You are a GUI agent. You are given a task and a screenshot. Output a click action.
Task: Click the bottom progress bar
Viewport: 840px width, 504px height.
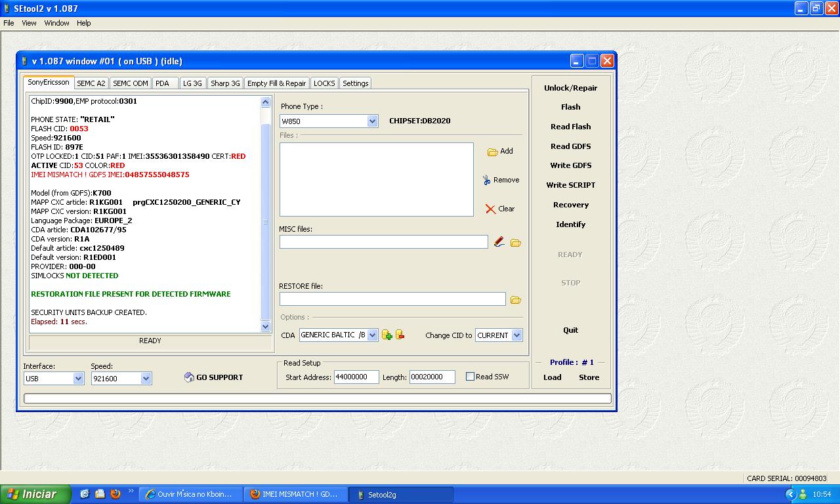pyautogui.click(x=318, y=398)
